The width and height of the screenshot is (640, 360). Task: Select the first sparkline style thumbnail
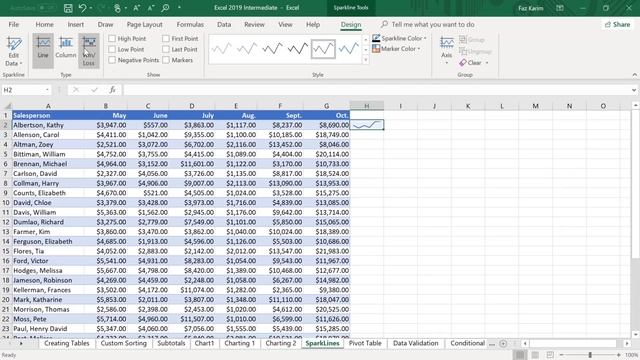(x=222, y=49)
